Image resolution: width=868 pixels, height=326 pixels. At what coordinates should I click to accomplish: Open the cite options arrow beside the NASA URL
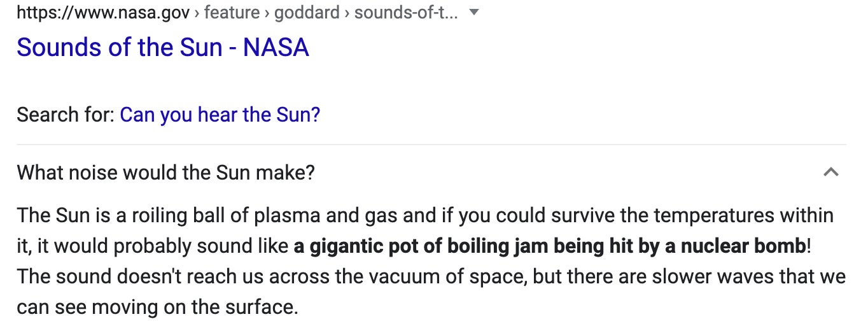[473, 13]
